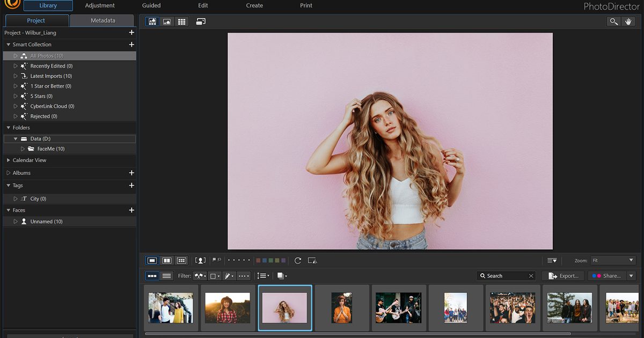This screenshot has height=338, width=644.
Task: Click the Export button
Action: coord(563,276)
